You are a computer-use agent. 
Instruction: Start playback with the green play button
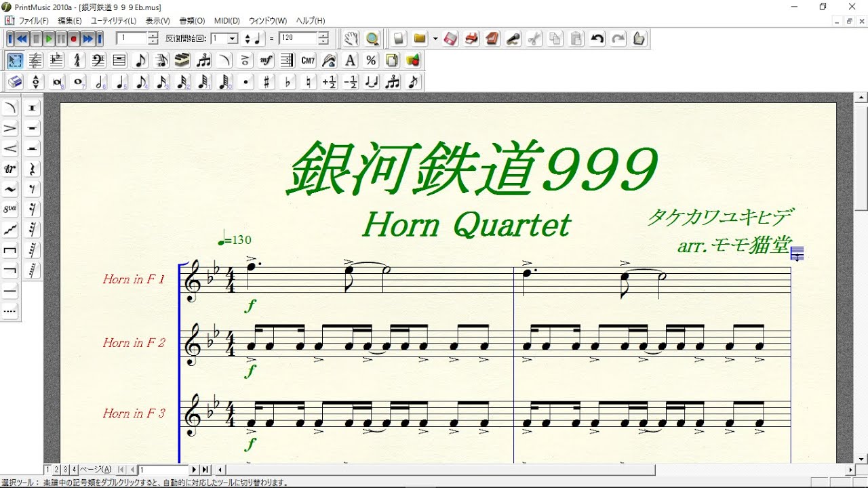49,39
